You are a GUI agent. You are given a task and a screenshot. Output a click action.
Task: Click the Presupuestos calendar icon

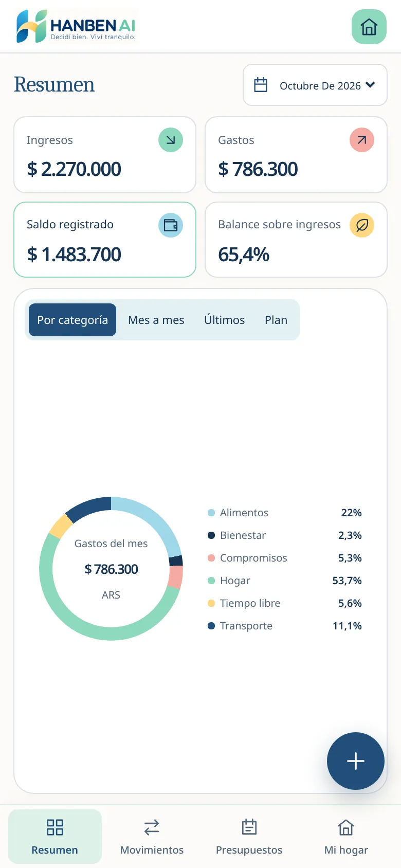pos(249,827)
